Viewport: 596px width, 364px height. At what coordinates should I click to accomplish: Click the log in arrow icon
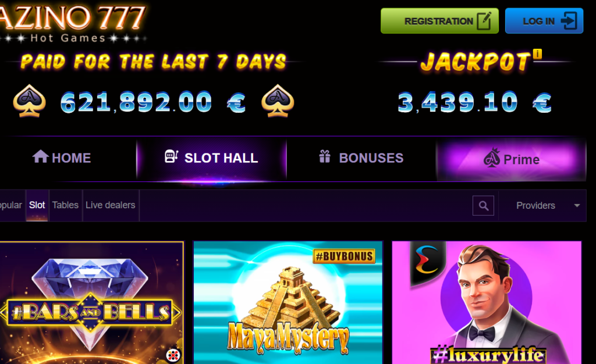[569, 20]
